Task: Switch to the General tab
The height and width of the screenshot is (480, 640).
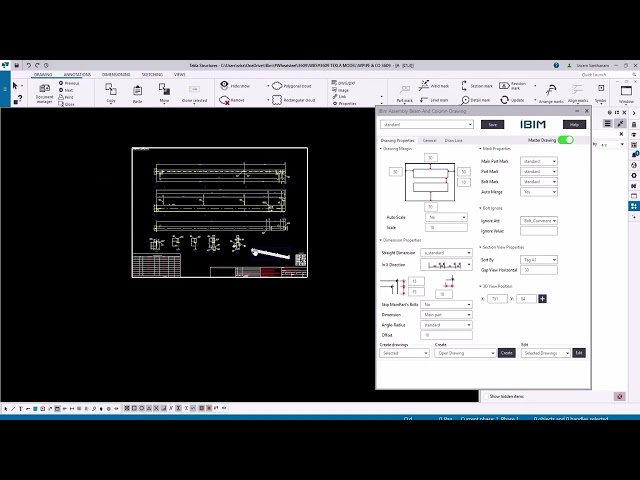Action: pos(429,140)
